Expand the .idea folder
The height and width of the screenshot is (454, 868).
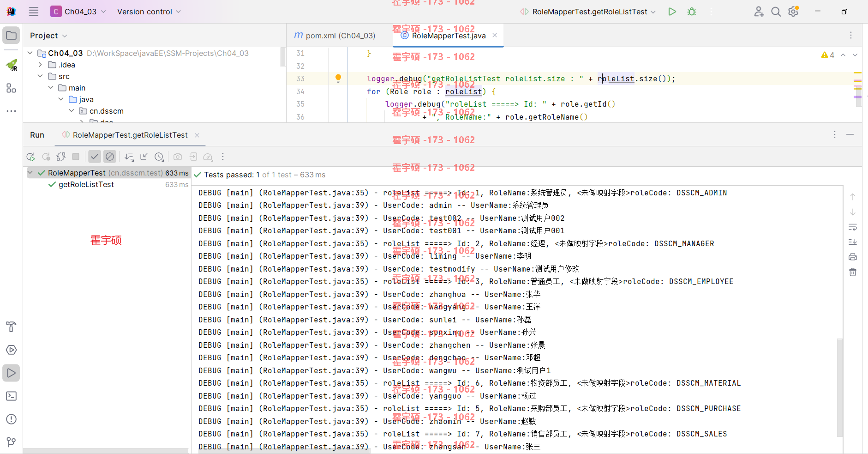pos(40,65)
